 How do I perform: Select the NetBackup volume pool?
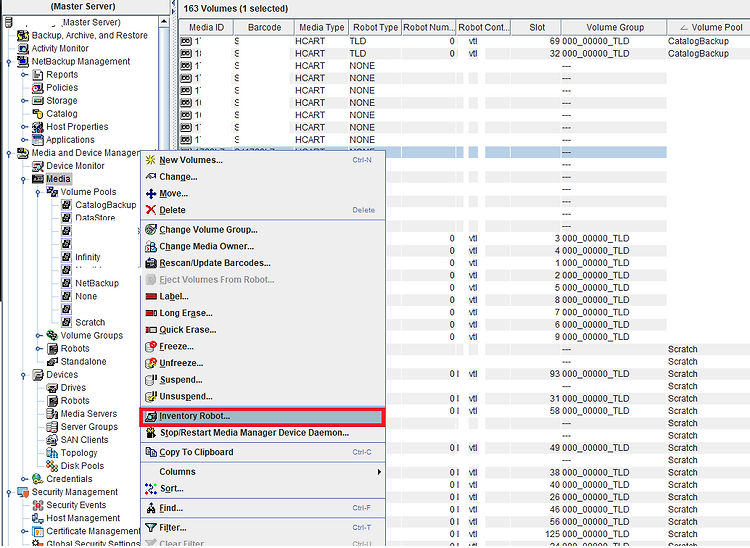click(97, 283)
